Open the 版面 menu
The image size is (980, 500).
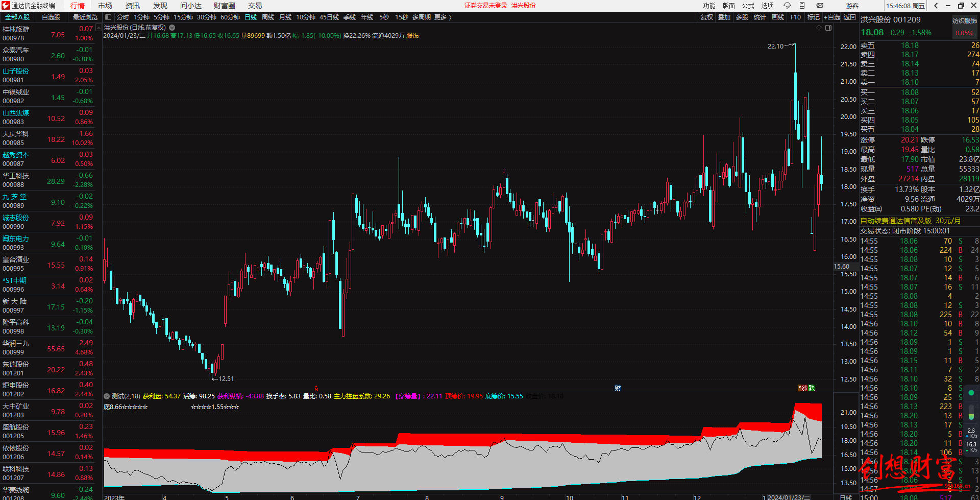click(x=728, y=6)
